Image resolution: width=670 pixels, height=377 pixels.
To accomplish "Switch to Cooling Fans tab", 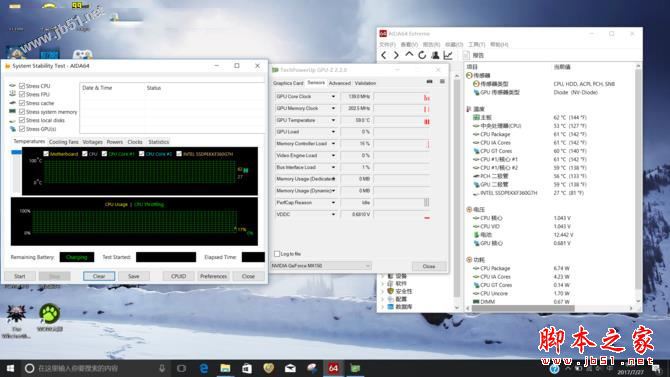I will [x=64, y=142].
